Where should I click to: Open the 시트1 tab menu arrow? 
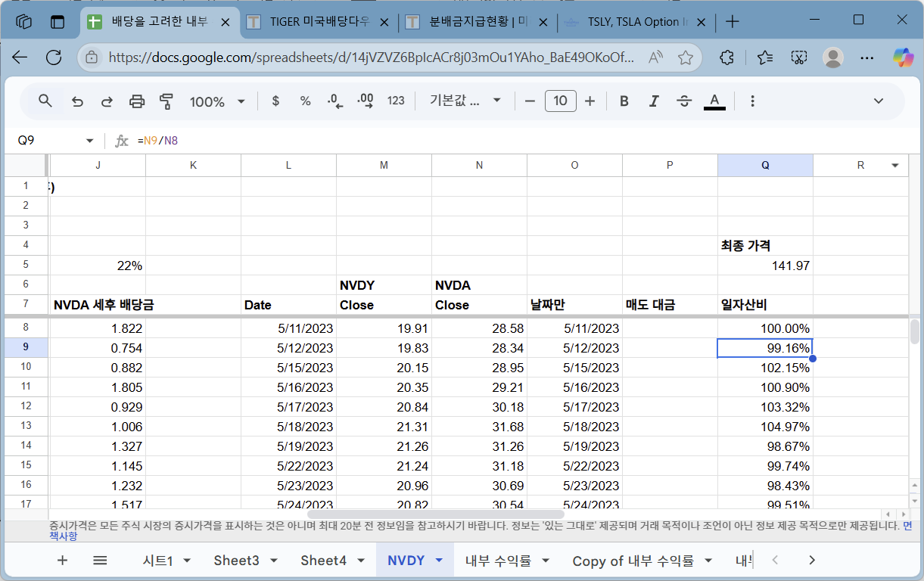click(x=187, y=561)
